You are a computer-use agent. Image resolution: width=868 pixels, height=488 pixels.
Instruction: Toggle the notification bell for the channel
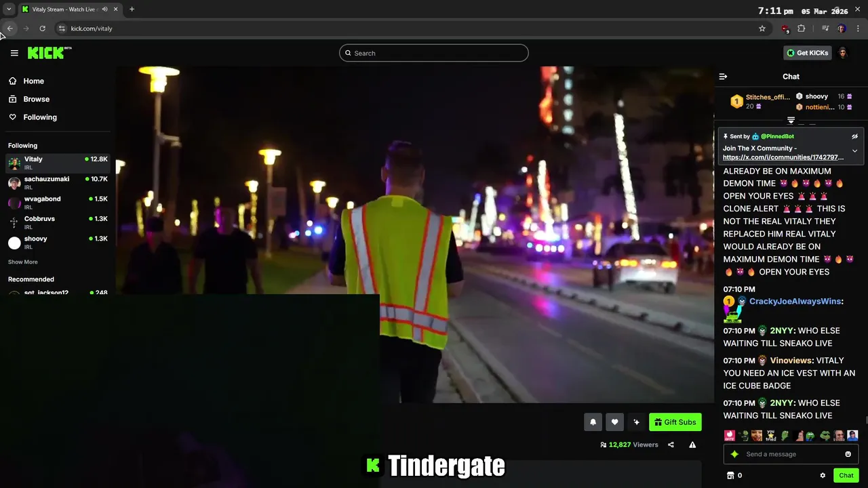tap(593, 422)
